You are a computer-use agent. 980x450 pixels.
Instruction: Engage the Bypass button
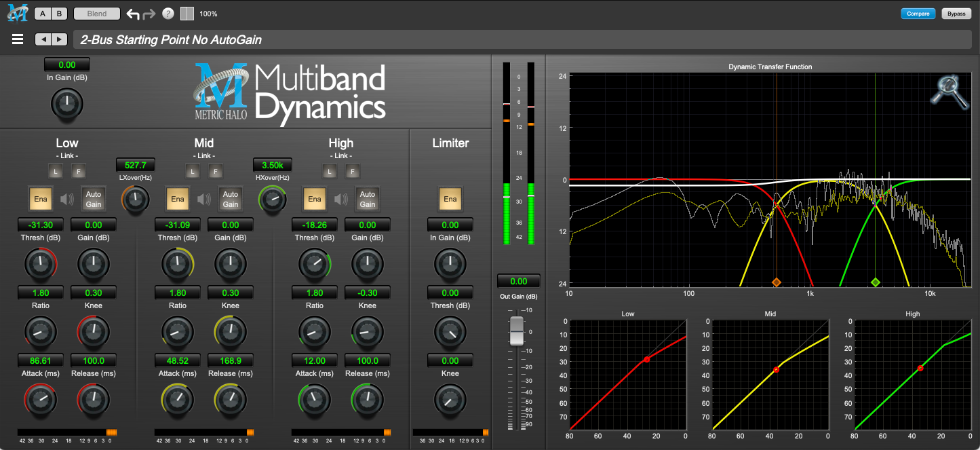956,13
